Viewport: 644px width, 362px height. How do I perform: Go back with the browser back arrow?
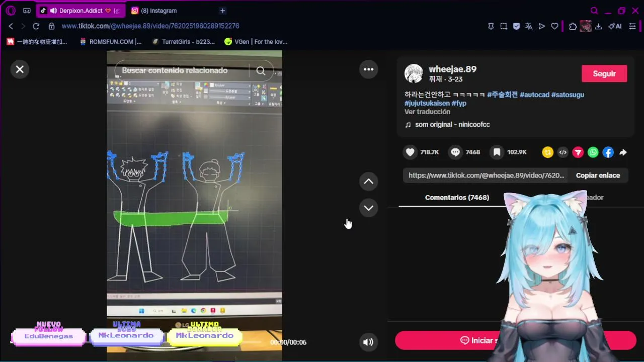(x=11, y=26)
